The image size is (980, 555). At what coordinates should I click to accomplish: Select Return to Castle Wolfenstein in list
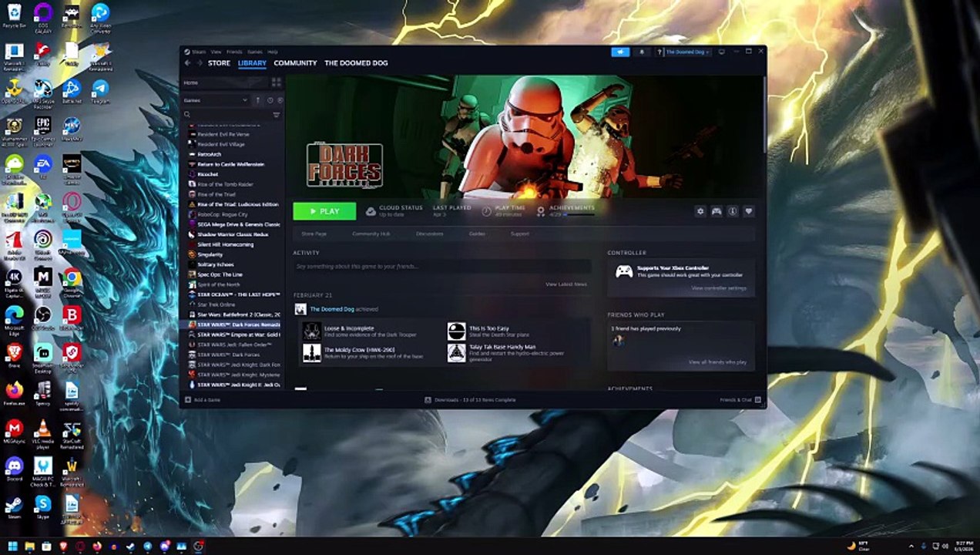(x=230, y=164)
